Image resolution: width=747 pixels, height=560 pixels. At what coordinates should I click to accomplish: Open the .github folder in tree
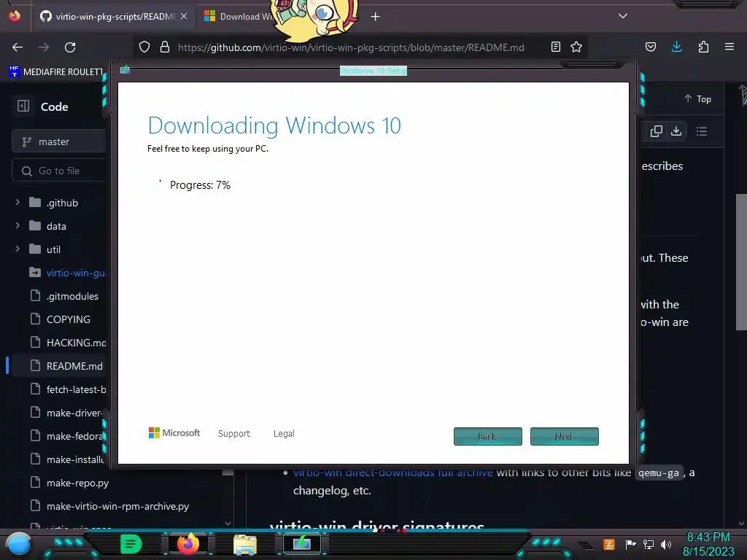[x=62, y=203]
